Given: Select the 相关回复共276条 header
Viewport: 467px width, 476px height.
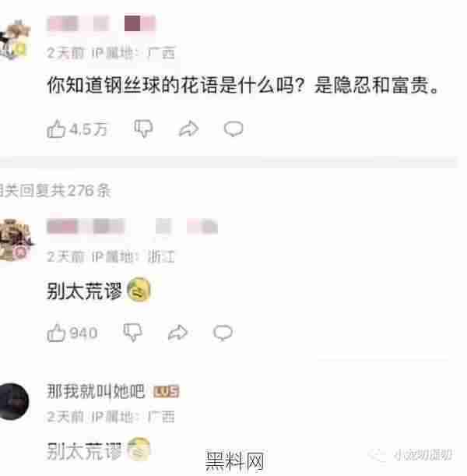Looking at the screenshot, I should 55,191.
